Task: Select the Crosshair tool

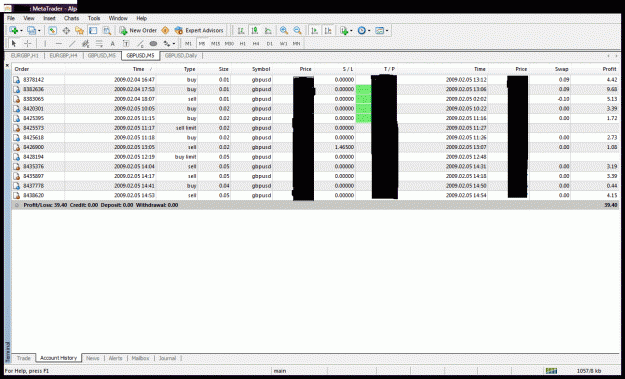Action: click(28, 43)
